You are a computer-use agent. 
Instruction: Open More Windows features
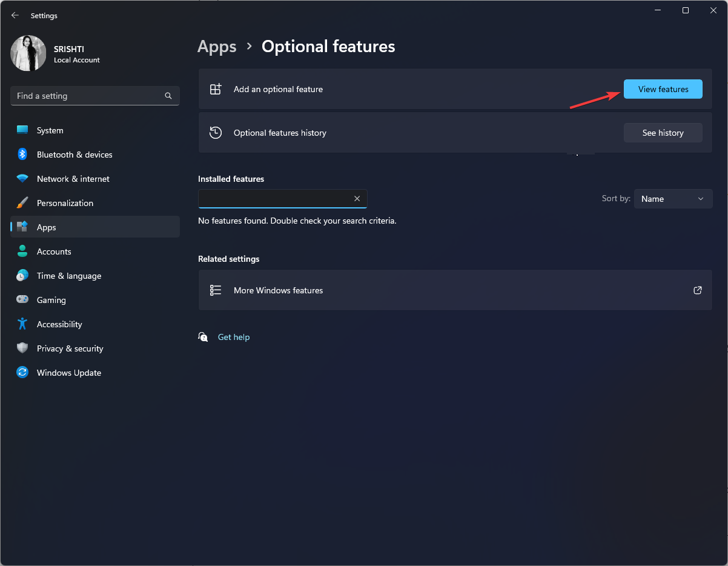click(x=455, y=290)
